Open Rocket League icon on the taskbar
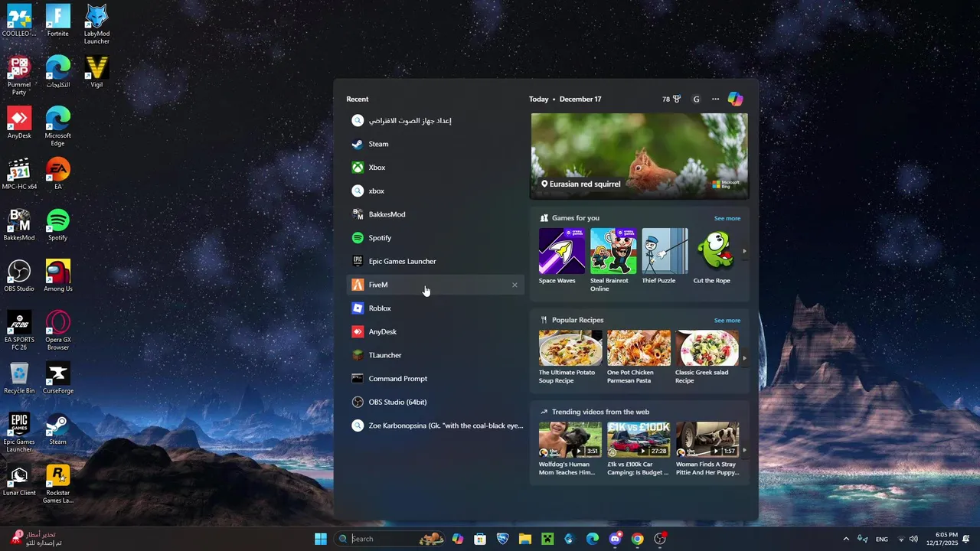The width and height of the screenshot is (980, 551). point(502,539)
